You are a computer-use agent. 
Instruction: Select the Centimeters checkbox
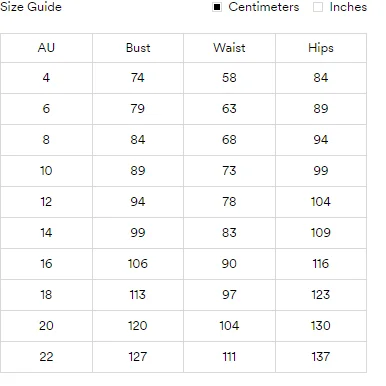pyautogui.click(x=217, y=7)
